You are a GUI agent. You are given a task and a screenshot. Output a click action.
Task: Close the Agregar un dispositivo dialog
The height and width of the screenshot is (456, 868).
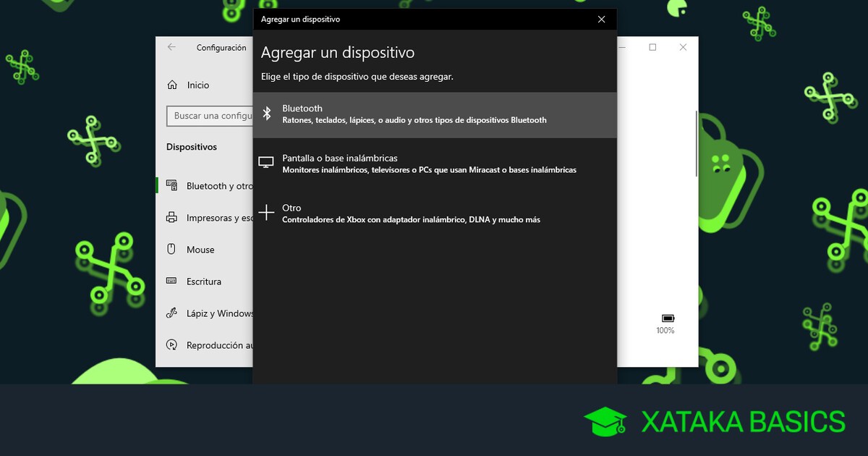[x=601, y=20]
